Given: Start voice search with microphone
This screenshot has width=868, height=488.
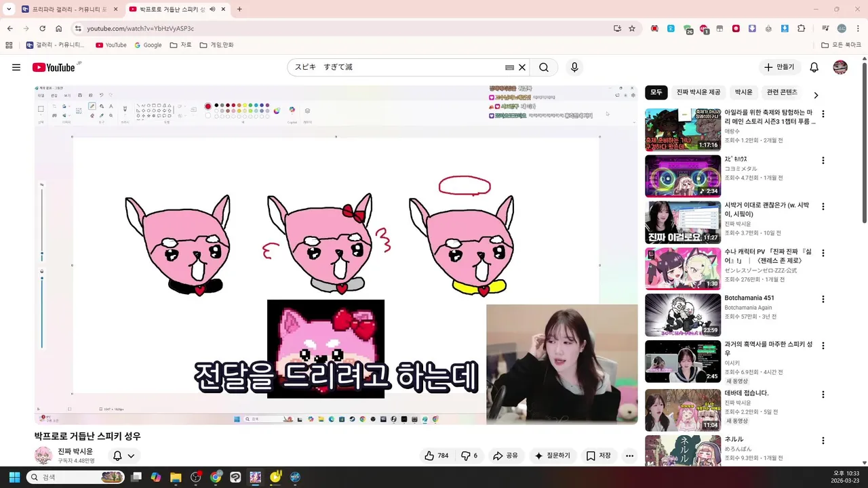Looking at the screenshot, I should [x=574, y=67].
